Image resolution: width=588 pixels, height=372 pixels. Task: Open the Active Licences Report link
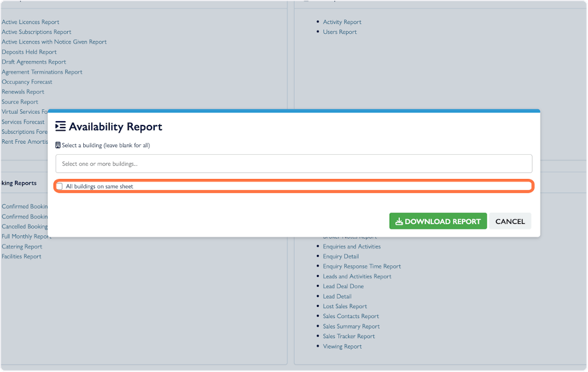[31, 22]
